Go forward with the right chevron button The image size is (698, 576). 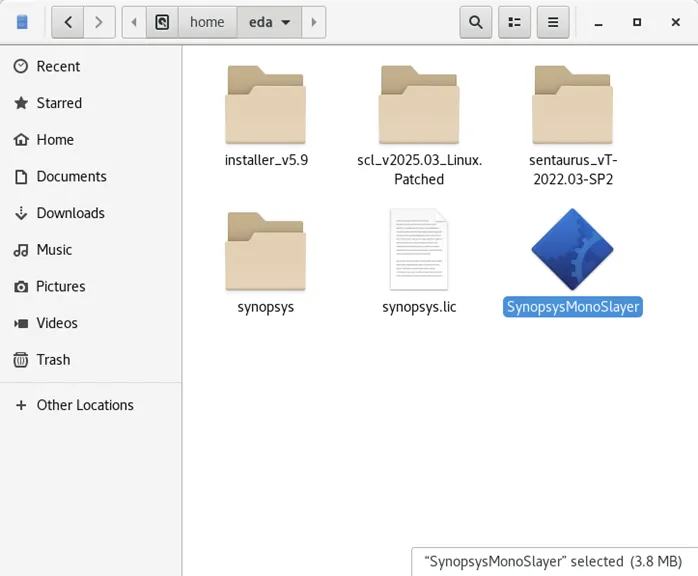click(x=99, y=22)
